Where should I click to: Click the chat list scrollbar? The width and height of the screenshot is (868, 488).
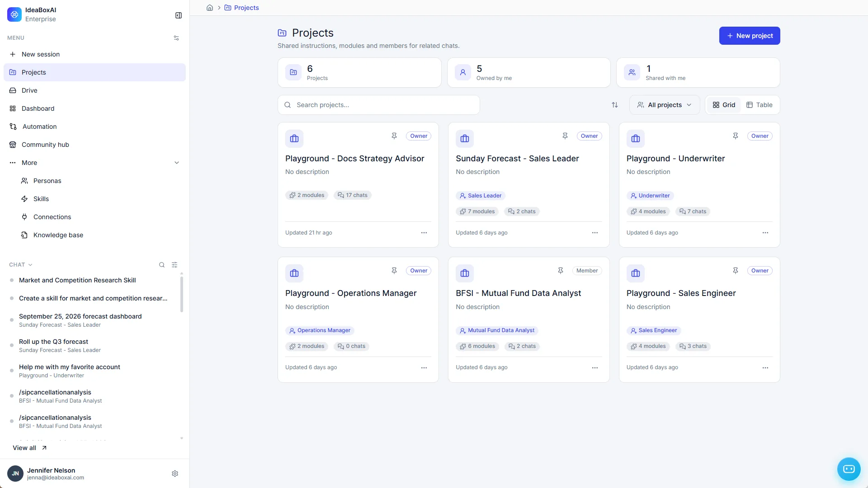[x=182, y=294]
